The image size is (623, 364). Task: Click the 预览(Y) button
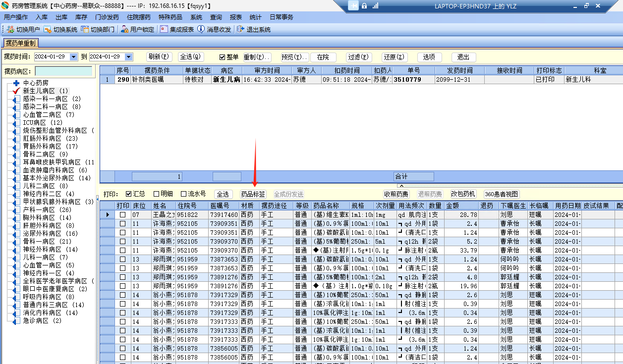294,57
